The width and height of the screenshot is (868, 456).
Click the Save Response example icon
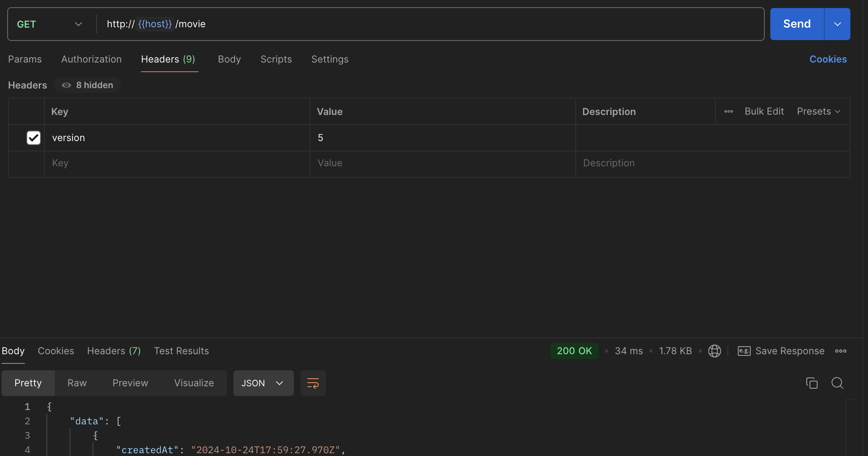(x=744, y=351)
